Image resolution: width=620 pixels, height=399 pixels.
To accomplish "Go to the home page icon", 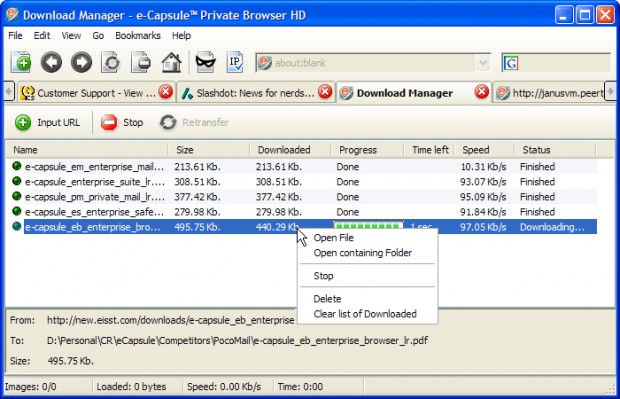I will pyautogui.click(x=171, y=62).
